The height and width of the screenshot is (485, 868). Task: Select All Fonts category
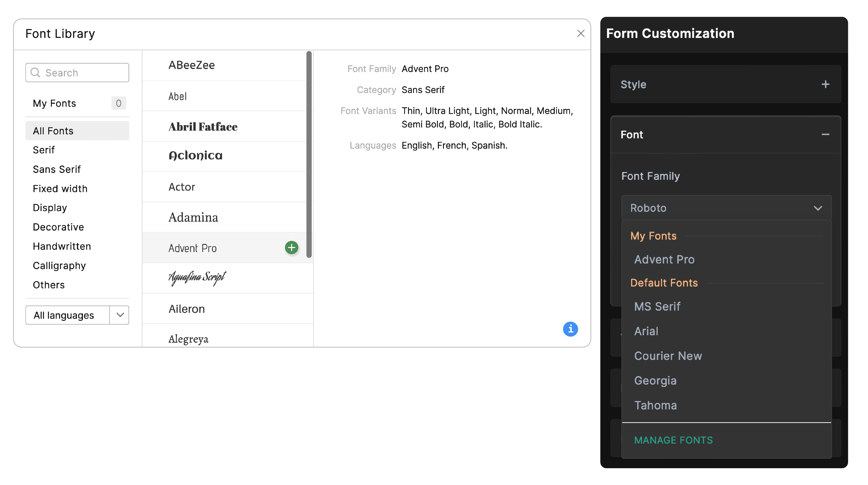click(x=77, y=131)
